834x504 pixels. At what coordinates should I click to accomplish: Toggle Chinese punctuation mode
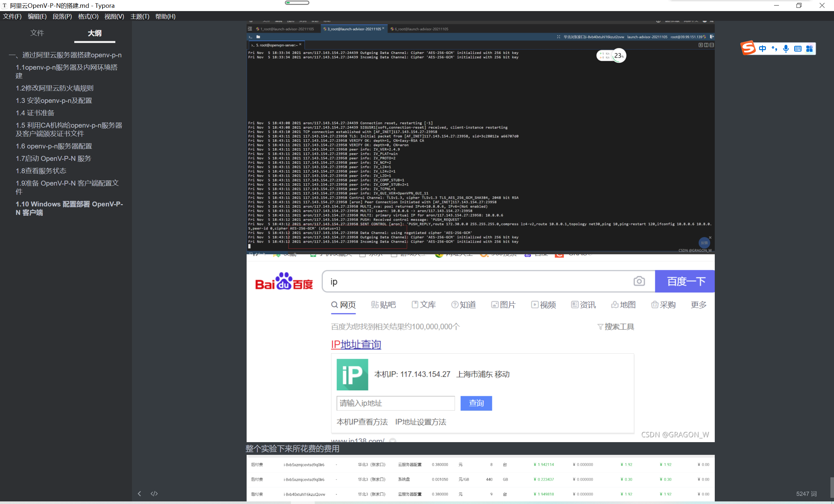pyautogui.click(x=774, y=49)
